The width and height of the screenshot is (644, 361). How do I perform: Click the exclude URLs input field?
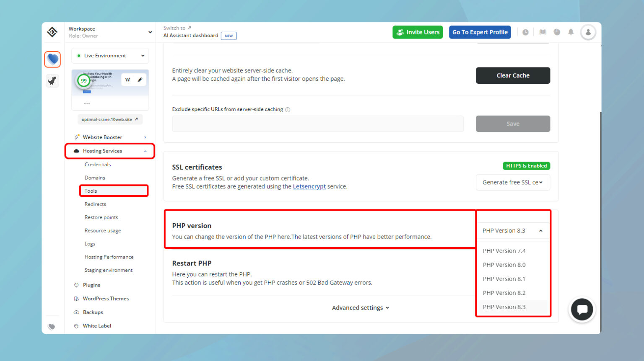point(317,124)
